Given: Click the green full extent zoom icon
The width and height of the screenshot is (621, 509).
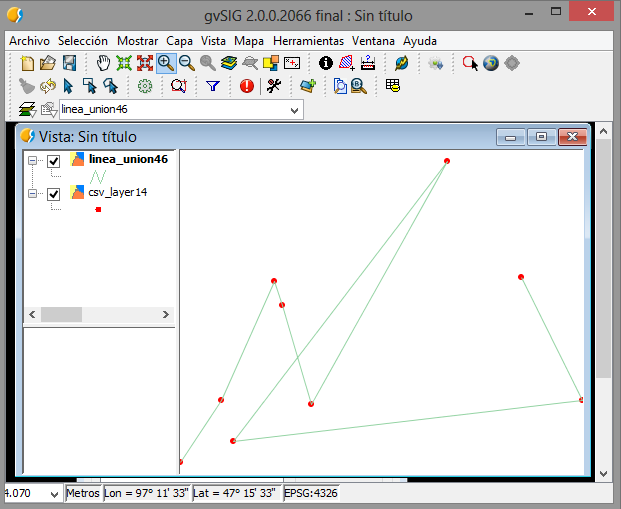Looking at the screenshot, I should click(x=124, y=63).
